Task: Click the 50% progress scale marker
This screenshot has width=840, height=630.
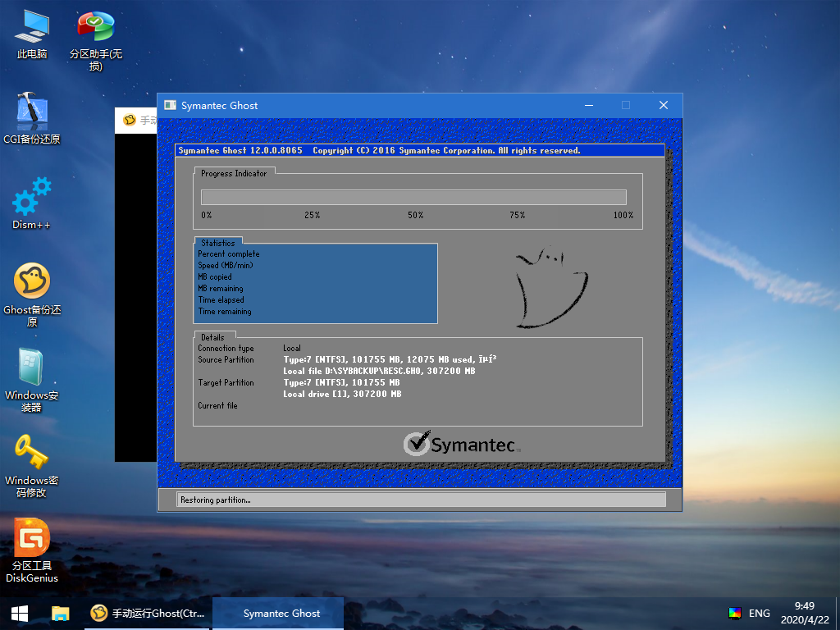Action: (x=415, y=215)
